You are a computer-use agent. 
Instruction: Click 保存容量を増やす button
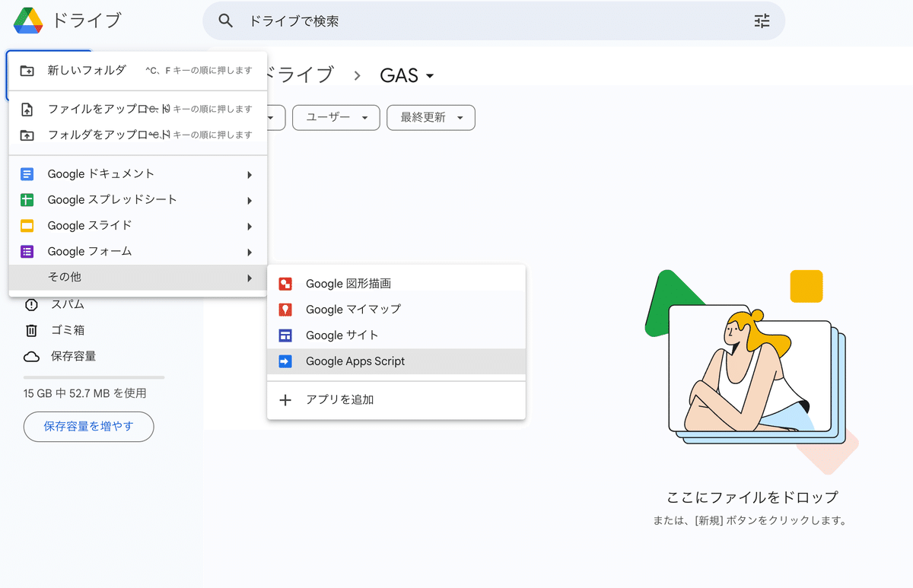pyautogui.click(x=88, y=427)
